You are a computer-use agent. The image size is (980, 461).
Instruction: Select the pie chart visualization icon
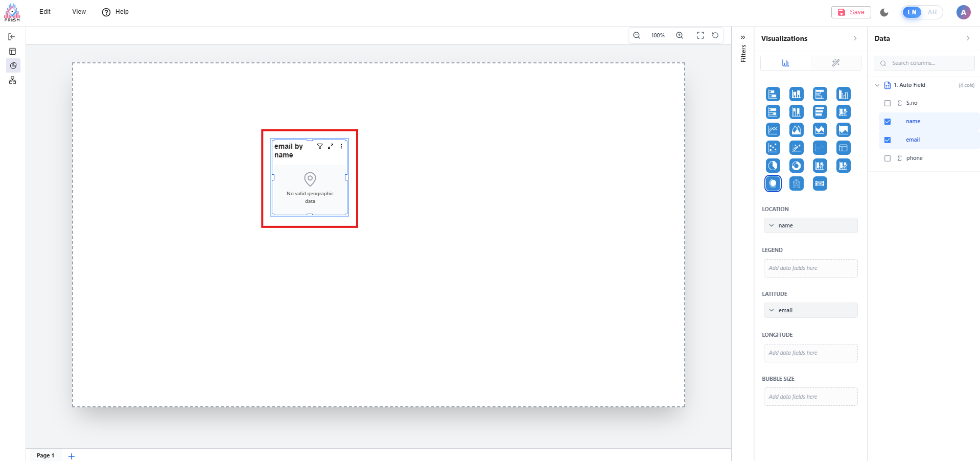[x=773, y=166]
